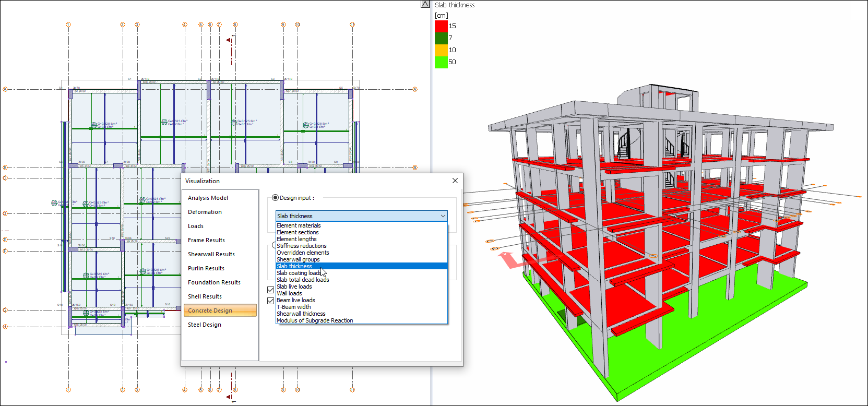Select the Design input radio button

275,198
